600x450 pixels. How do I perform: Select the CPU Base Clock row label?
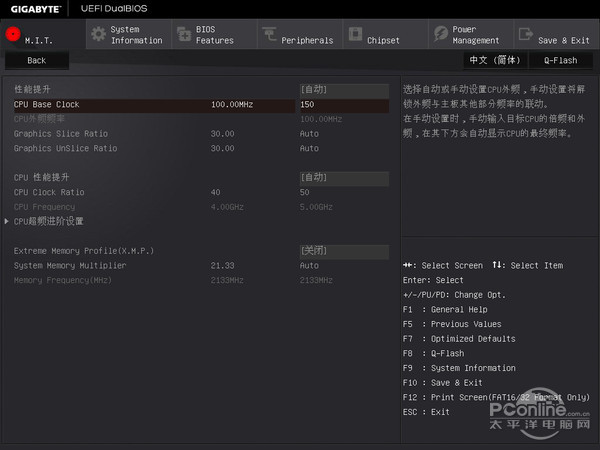(x=46, y=104)
